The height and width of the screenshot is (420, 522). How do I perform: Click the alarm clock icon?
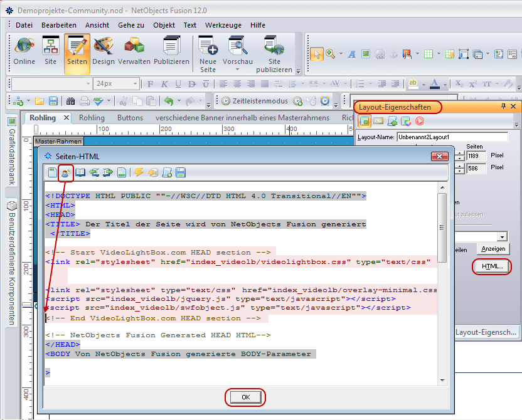324,101
